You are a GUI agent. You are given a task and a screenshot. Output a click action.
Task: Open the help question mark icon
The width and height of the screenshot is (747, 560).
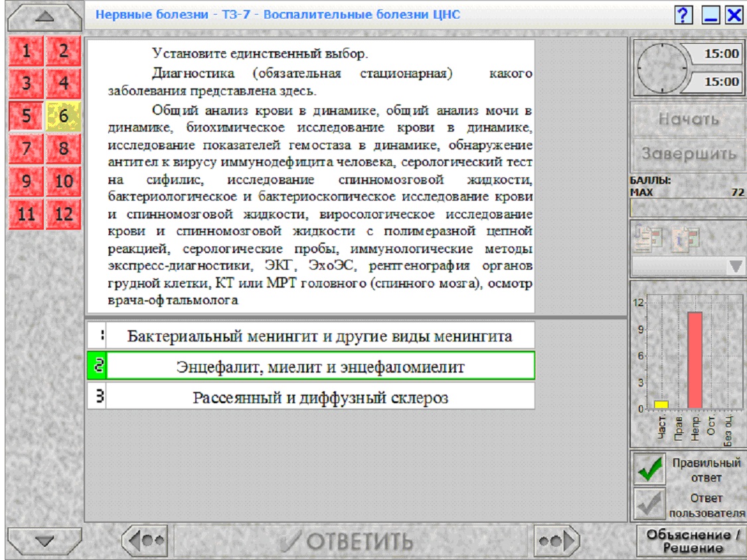683,15
